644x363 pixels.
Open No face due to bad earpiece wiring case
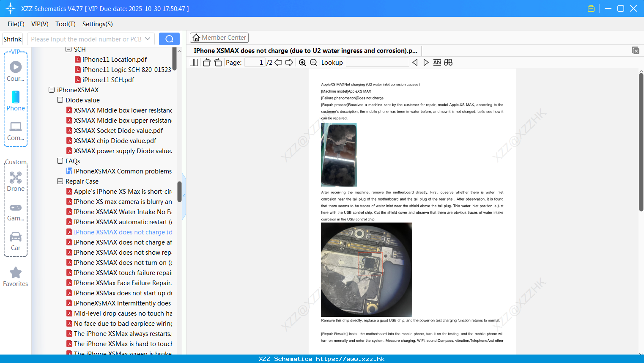[x=119, y=324]
